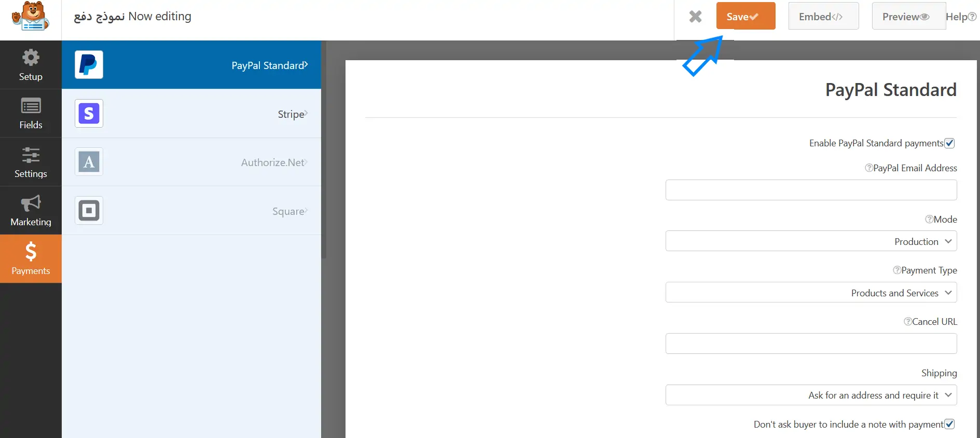Click the Stripe logo icon
980x438 pixels.
pos(89,113)
